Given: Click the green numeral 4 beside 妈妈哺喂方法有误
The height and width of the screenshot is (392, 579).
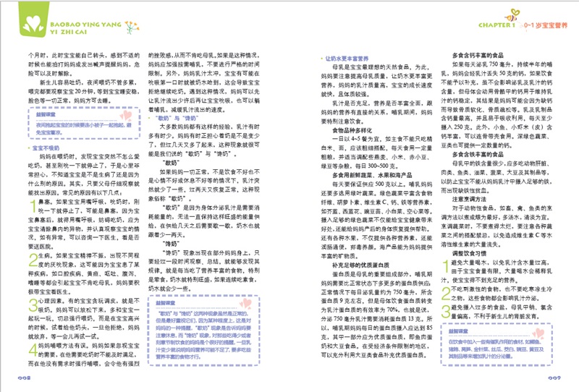Looking at the screenshot, I should tap(30, 350).
